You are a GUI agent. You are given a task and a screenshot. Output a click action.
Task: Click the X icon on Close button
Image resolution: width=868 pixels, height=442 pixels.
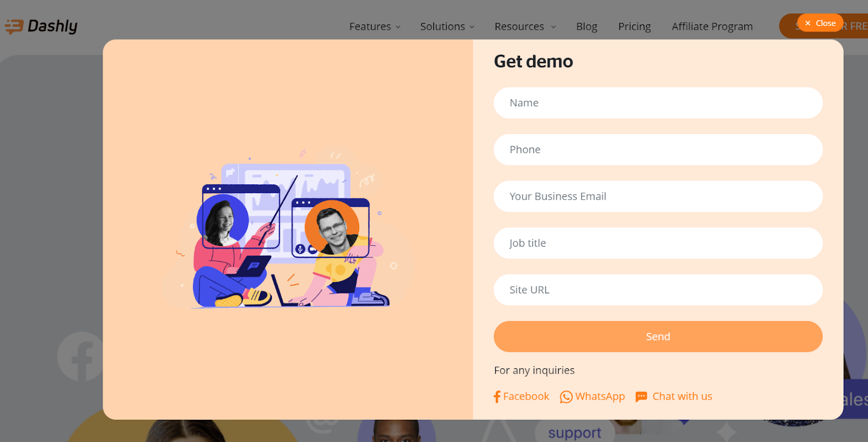point(808,23)
